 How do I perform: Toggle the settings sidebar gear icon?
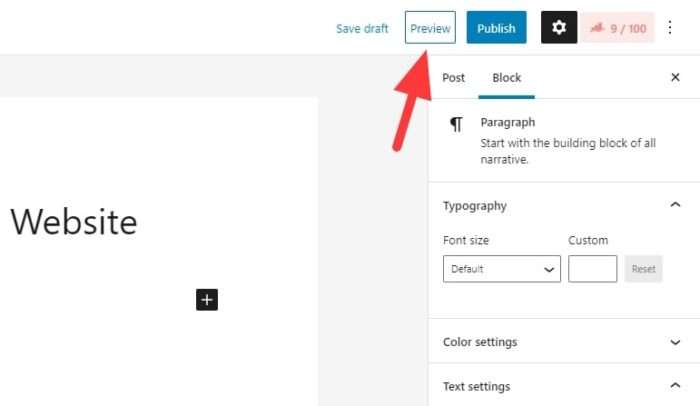[559, 28]
